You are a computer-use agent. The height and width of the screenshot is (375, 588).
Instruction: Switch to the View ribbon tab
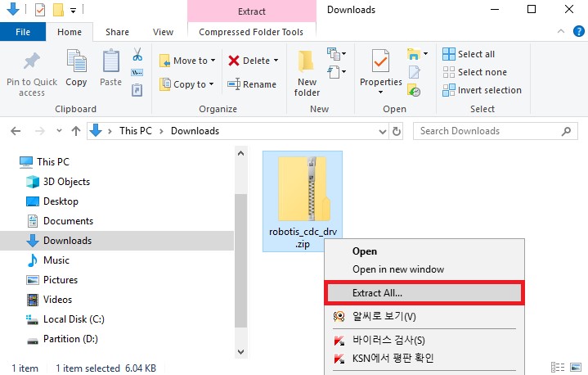tap(163, 32)
